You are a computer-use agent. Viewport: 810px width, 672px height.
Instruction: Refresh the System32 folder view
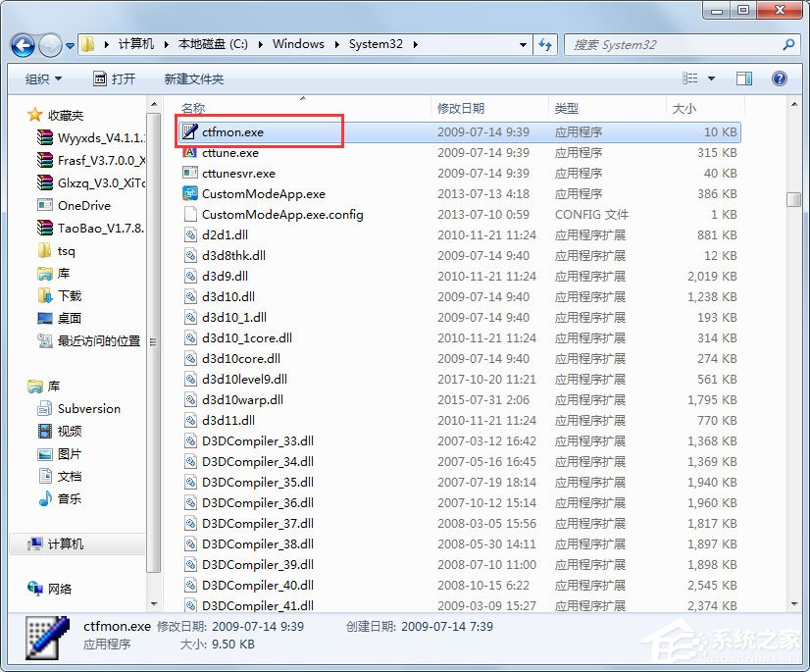(546, 44)
